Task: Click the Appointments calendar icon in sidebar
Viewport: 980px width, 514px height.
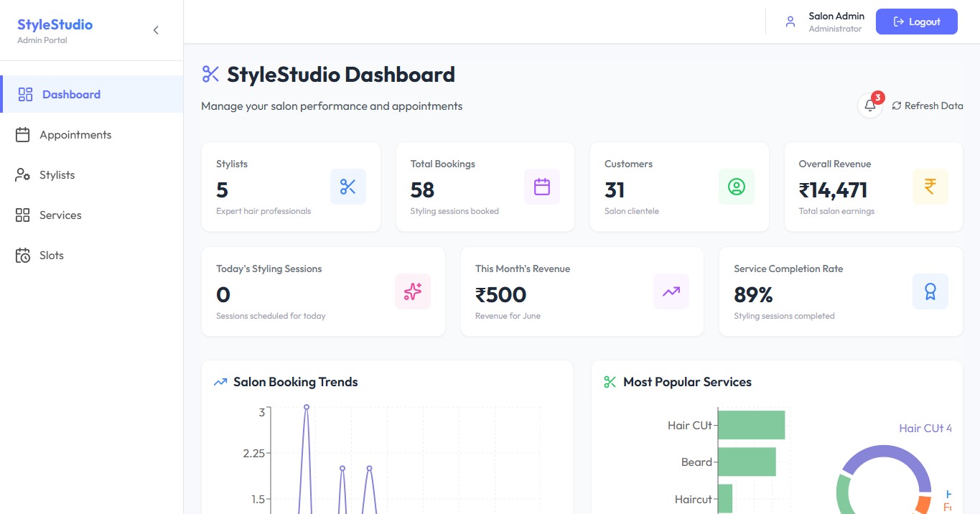Action: click(x=23, y=134)
